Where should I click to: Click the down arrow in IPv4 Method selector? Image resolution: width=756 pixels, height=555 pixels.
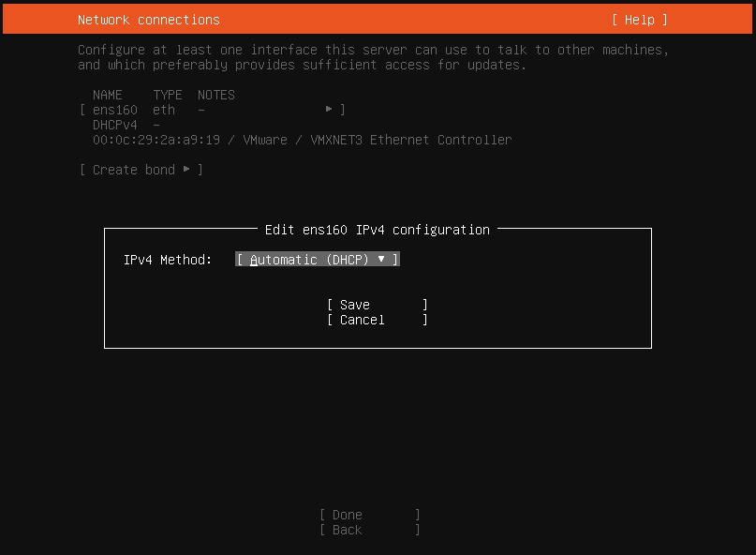click(x=381, y=259)
